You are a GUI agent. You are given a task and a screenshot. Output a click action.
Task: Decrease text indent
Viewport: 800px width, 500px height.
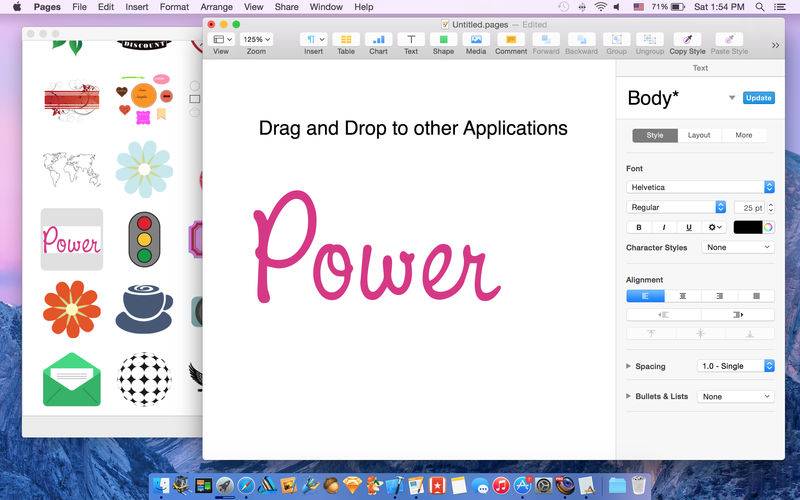664,315
